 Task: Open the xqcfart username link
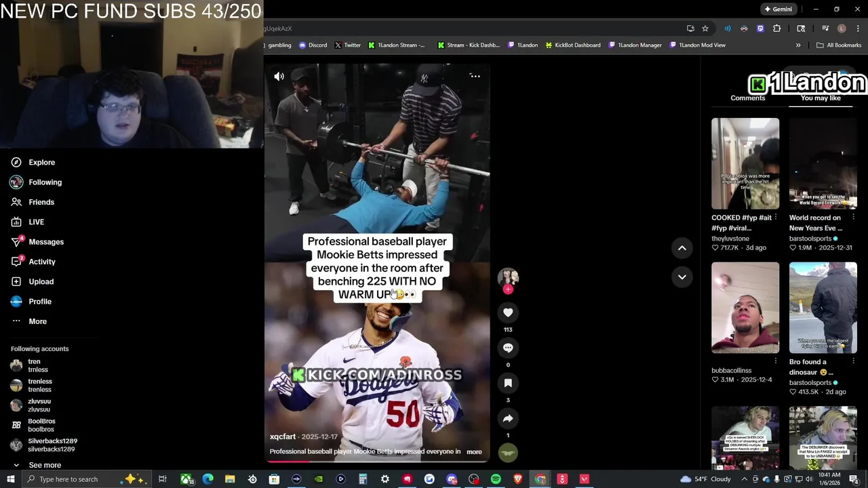point(283,436)
